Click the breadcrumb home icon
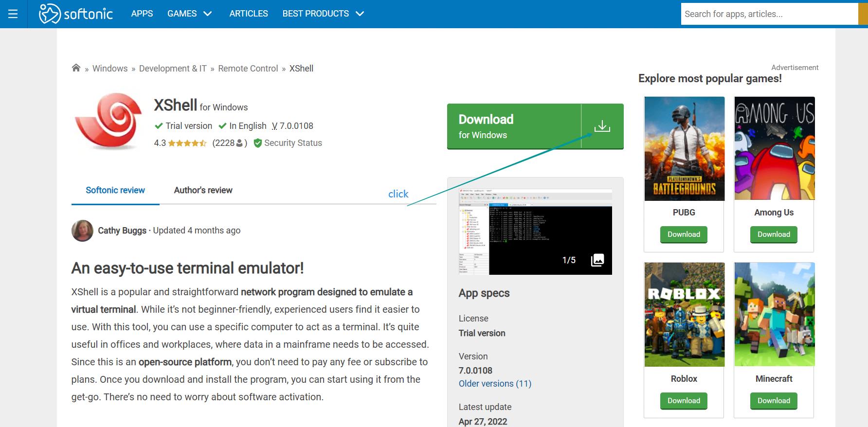The image size is (868, 427). click(x=76, y=68)
